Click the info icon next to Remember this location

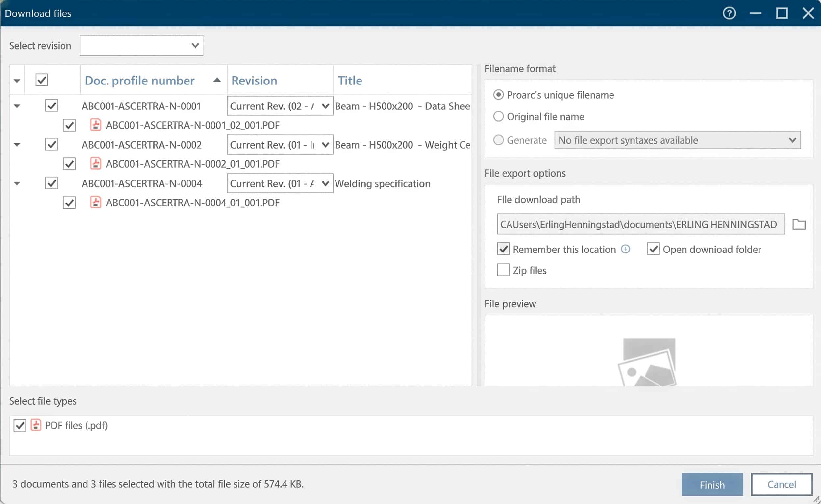(x=625, y=249)
